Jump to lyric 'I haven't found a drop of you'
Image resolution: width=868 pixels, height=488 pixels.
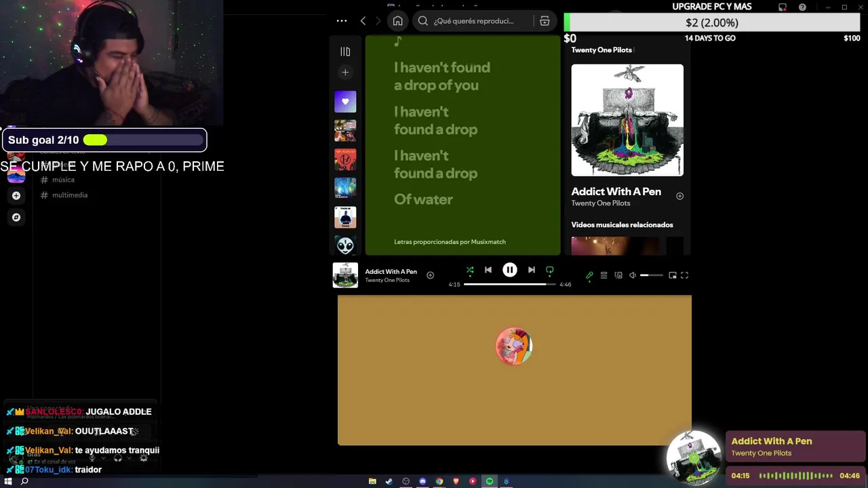point(442,76)
